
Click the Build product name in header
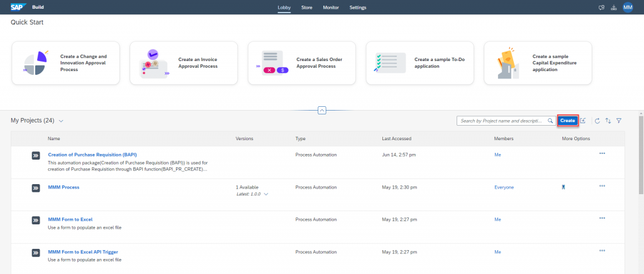point(38,8)
